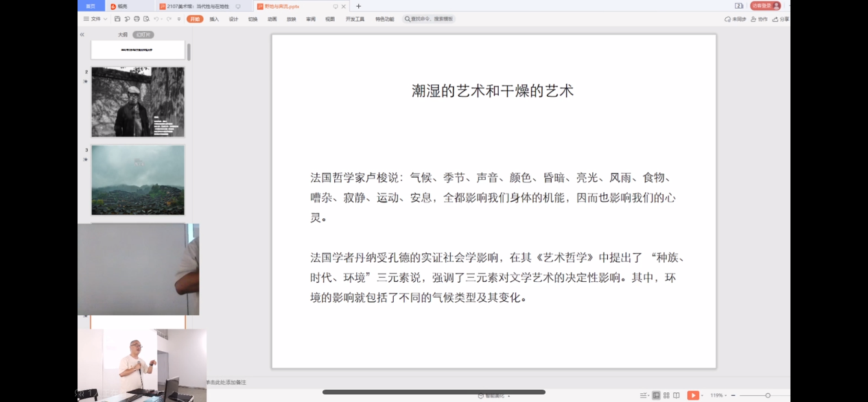The height and width of the screenshot is (402, 868).
Task: Switch panel to 大纲 outline mode
Action: (123, 34)
